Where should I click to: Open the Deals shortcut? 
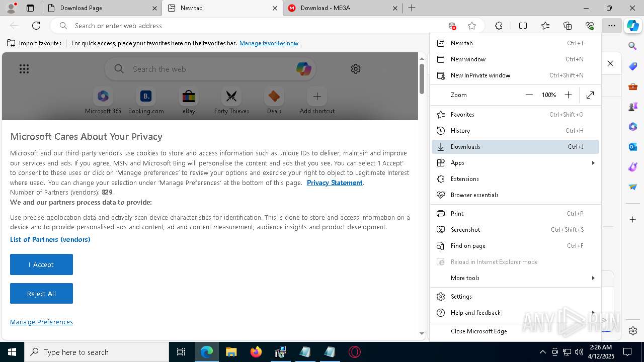274,101
